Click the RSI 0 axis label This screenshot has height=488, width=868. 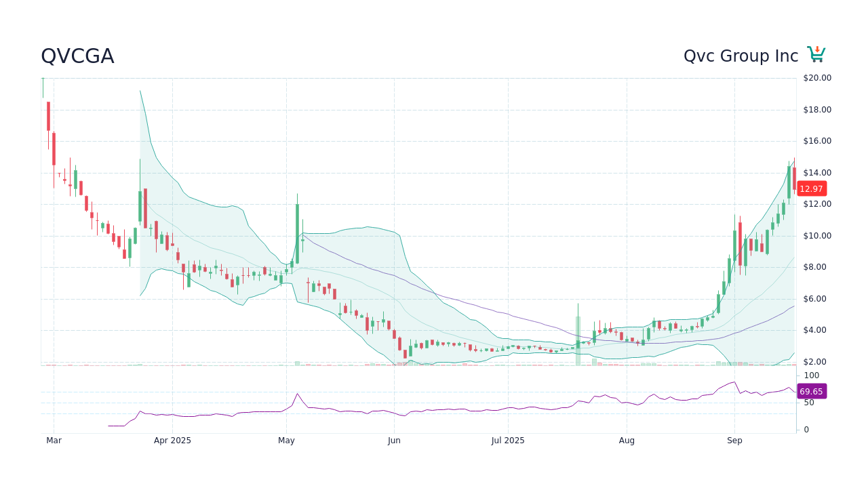(x=807, y=430)
